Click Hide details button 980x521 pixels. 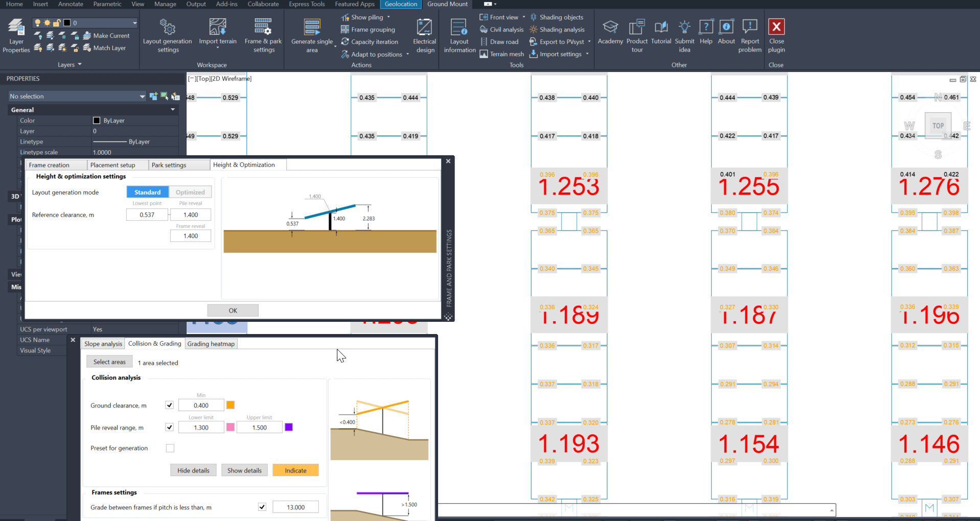pos(193,470)
